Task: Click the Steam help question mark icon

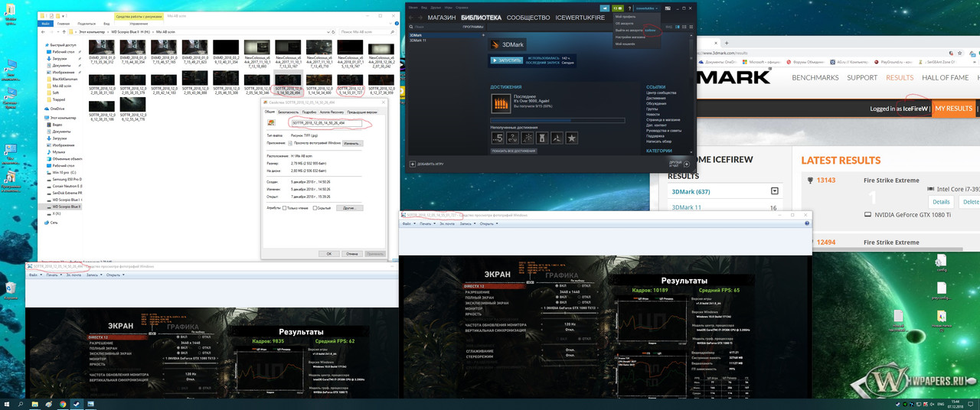Action: (629, 8)
